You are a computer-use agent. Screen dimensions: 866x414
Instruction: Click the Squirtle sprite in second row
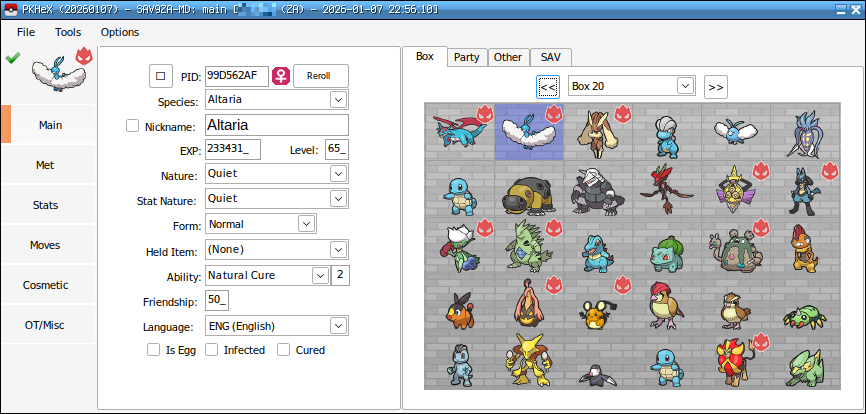(458, 187)
